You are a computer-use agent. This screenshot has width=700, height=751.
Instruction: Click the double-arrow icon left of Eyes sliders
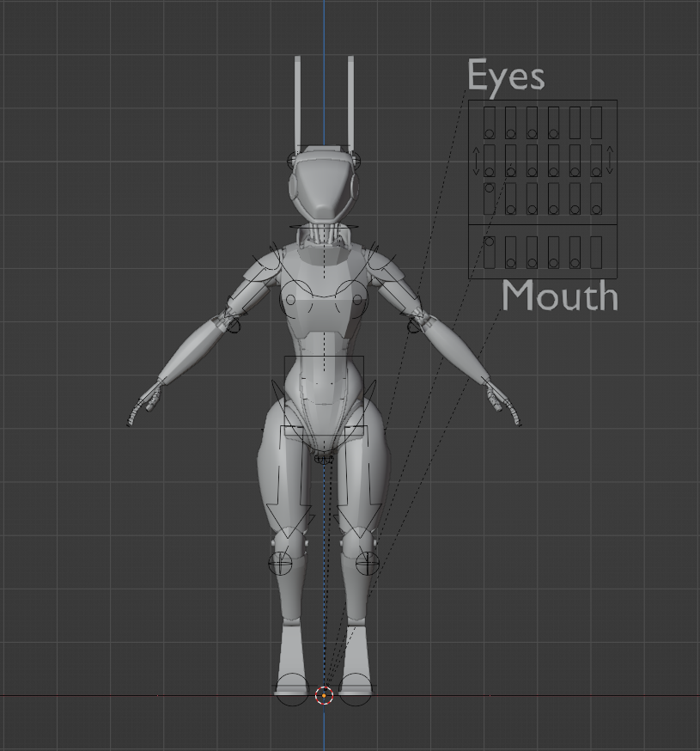(477, 161)
